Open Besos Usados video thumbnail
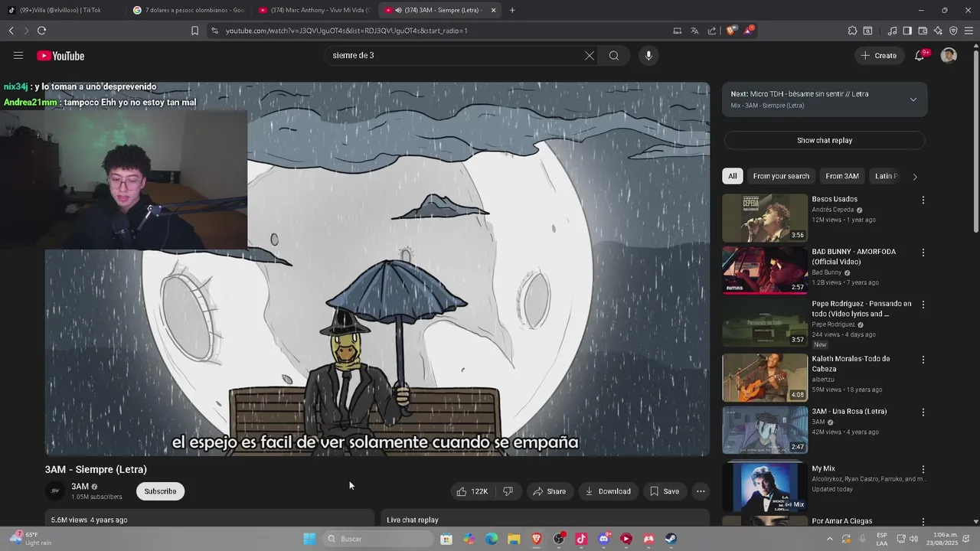The height and width of the screenshot is (551, 980). click(x=765, y=218)
